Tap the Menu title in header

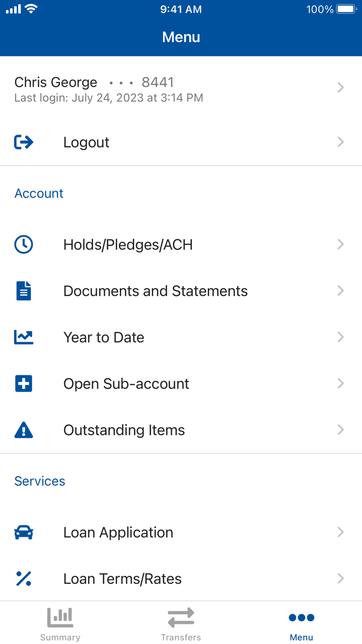[181, 37]
